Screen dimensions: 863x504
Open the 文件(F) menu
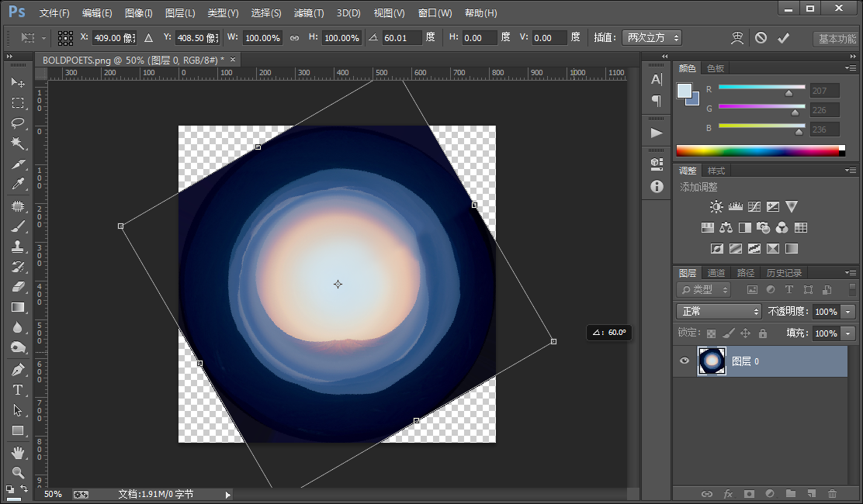(54, 12)
